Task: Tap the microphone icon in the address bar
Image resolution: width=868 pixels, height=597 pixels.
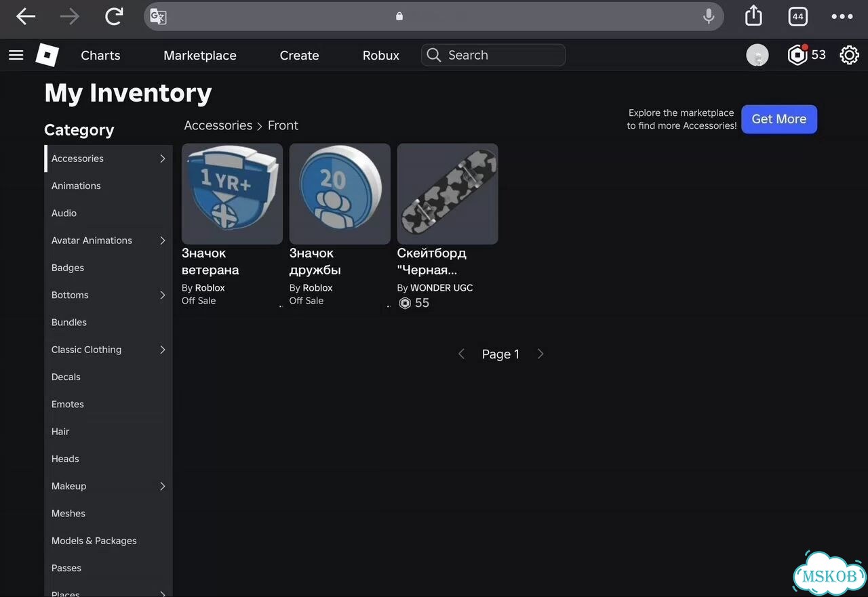Action: coord(709,16)
